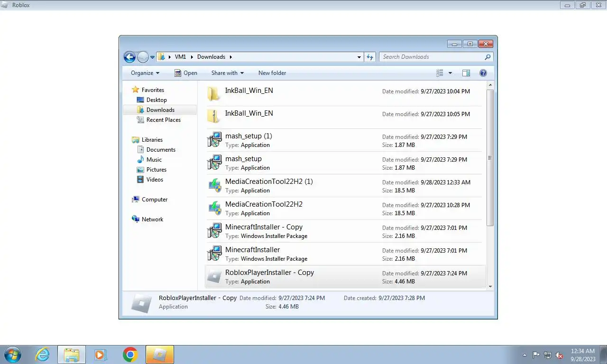Select MinecraftInstaller - Copy icon

tap(215, 230)
